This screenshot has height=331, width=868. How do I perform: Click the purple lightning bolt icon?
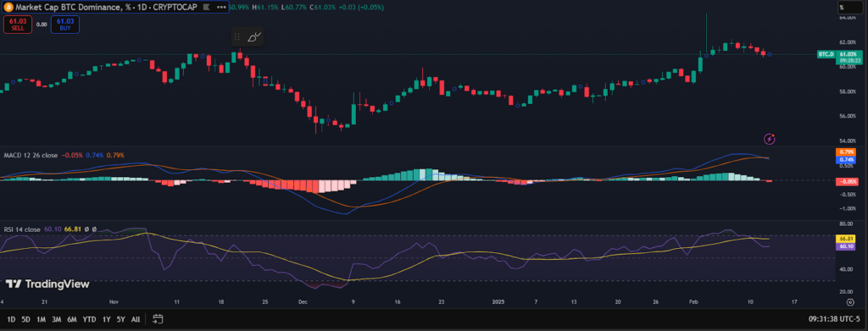pyautogui.click(x=770, y=139)
